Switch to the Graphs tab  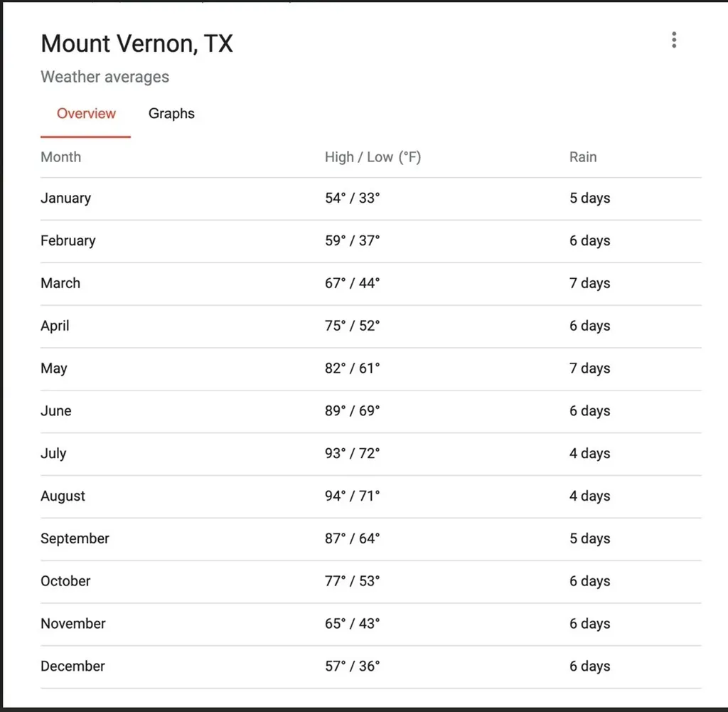(171, 114)
